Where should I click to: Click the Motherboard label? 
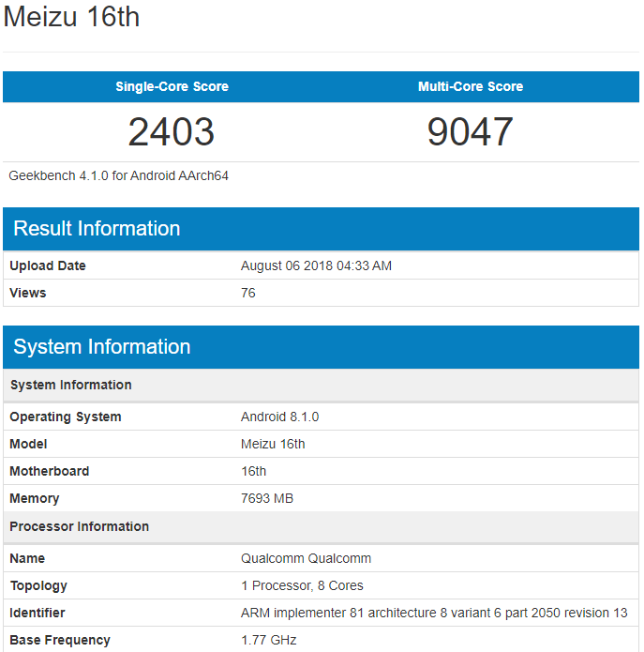click(x=50, y=471)
